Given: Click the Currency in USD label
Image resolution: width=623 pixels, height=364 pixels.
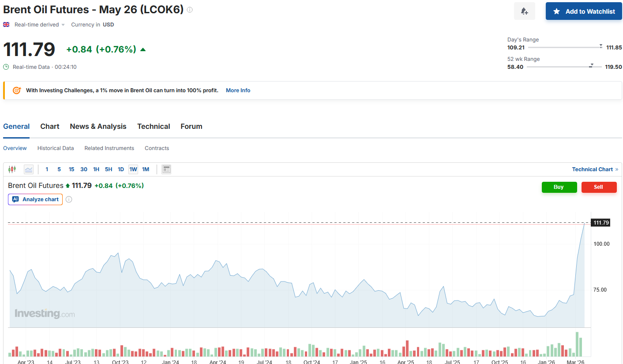Looking at the screenshot, I should pyautogui.click(x=93, y=25).
